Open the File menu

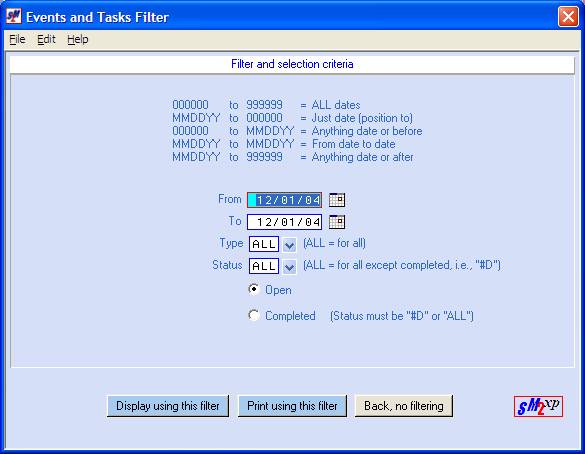pos(17,39)
